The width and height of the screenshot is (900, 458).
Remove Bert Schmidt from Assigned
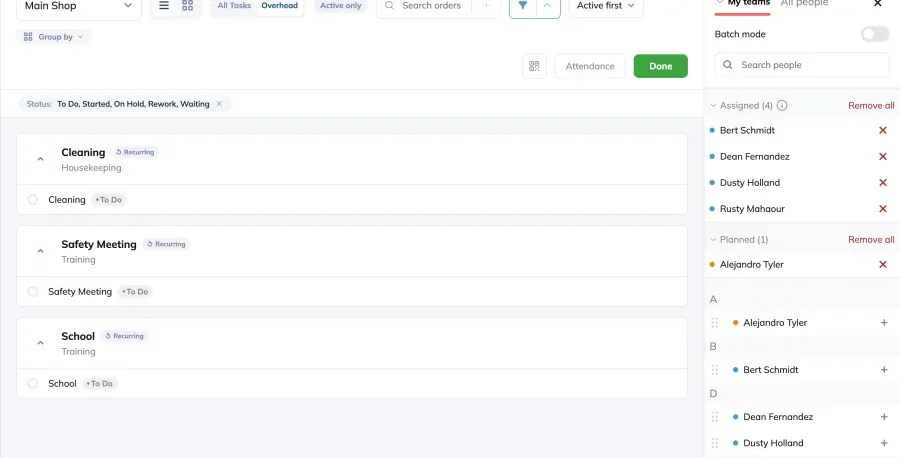coord(883,130)
